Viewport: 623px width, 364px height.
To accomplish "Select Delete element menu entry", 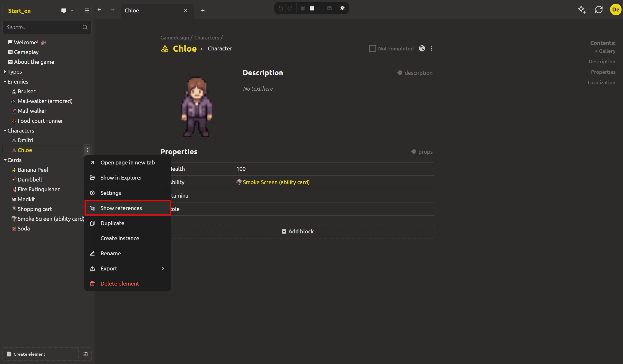I will [128, 283].
